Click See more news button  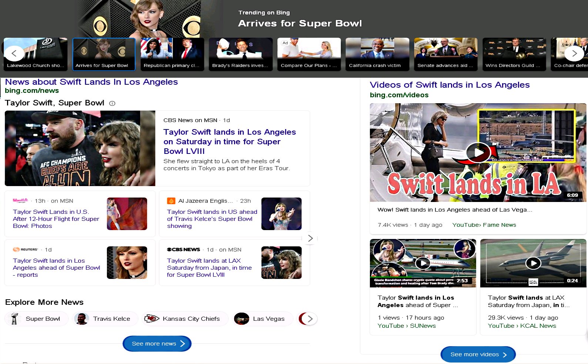point(157,344)
